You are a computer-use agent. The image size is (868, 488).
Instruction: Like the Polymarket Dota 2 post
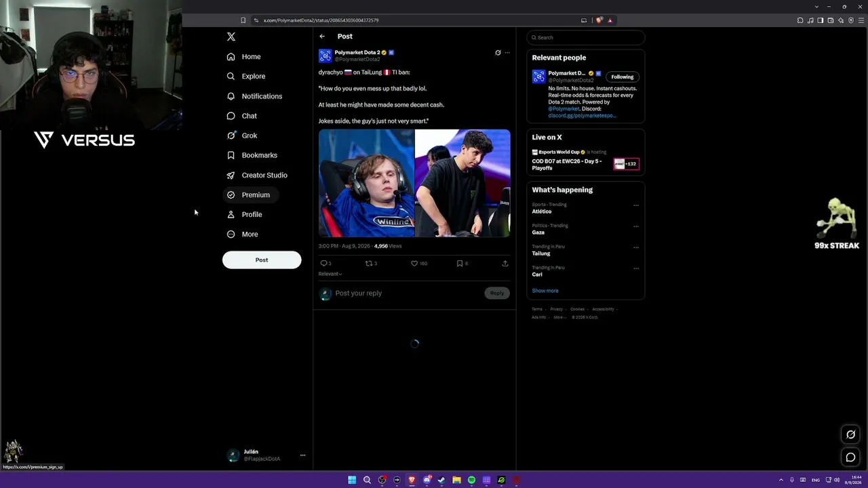(414, 264)
